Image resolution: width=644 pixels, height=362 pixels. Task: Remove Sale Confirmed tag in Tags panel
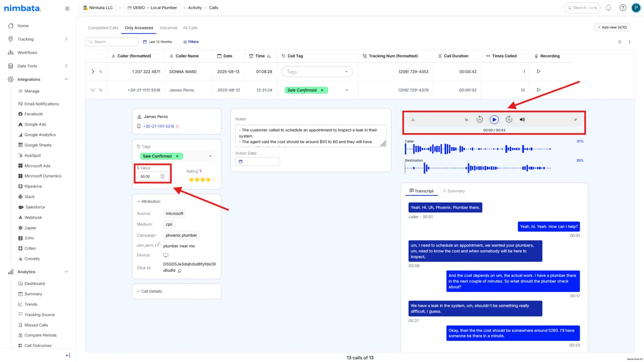[x=177, y=156]
